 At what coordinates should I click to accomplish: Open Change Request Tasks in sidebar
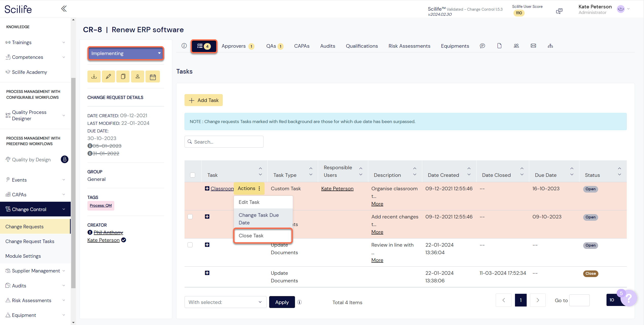point(30,241)
